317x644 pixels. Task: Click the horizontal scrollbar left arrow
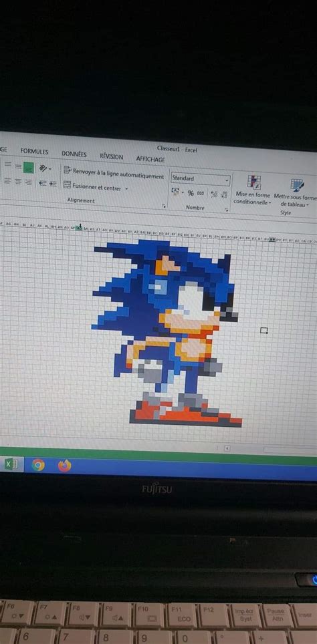click(227, 448)
